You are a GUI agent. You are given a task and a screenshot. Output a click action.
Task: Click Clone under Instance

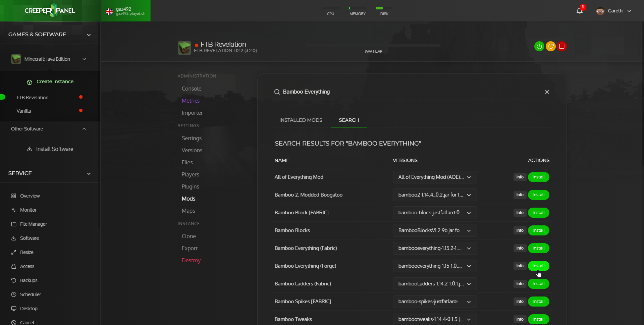click(x=189, y=236)
